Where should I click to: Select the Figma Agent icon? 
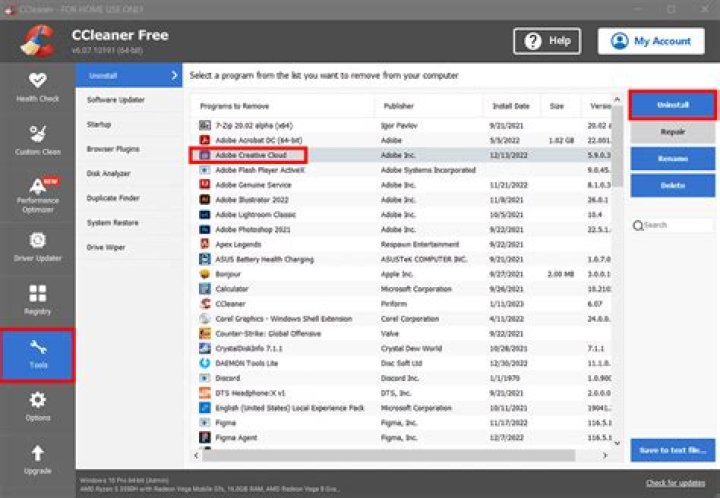tap(205, 437)
